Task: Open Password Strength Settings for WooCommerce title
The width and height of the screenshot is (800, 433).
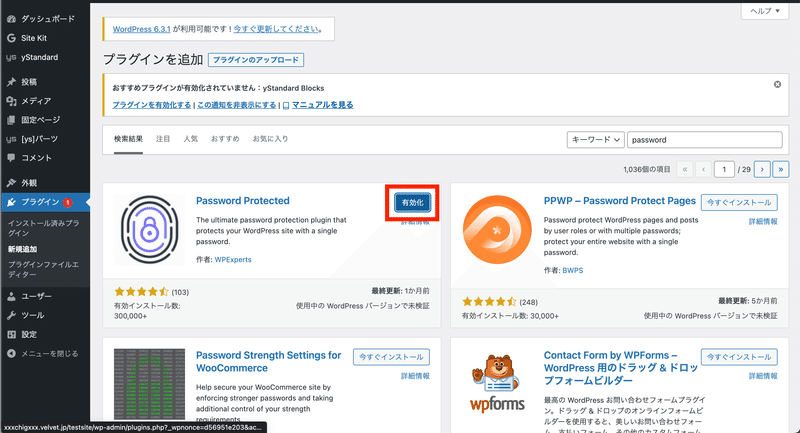Action: click(268, 362)
